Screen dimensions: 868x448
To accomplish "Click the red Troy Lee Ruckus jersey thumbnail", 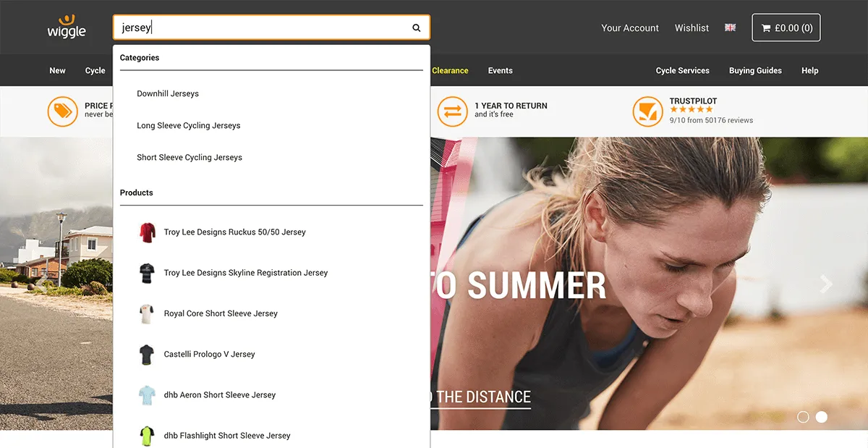I will point(147,232).
